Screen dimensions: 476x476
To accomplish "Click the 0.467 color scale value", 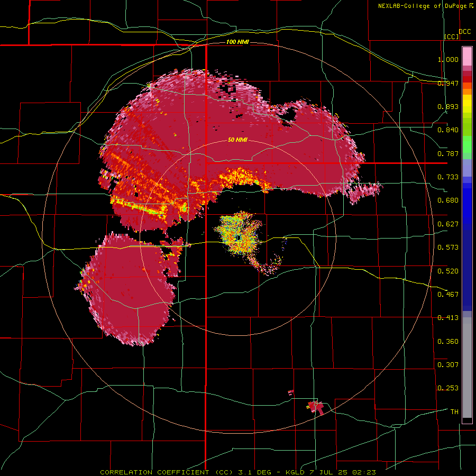I will (x=448, y=295).
